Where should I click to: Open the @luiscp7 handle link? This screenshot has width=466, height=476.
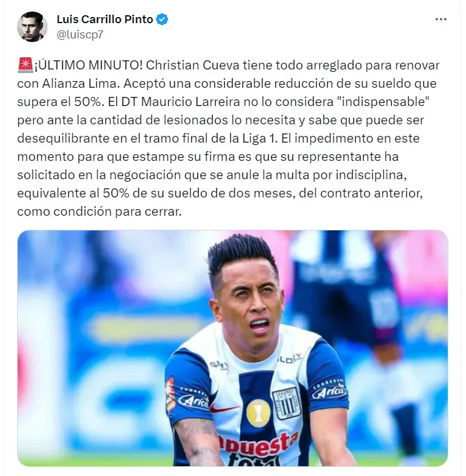80,35
